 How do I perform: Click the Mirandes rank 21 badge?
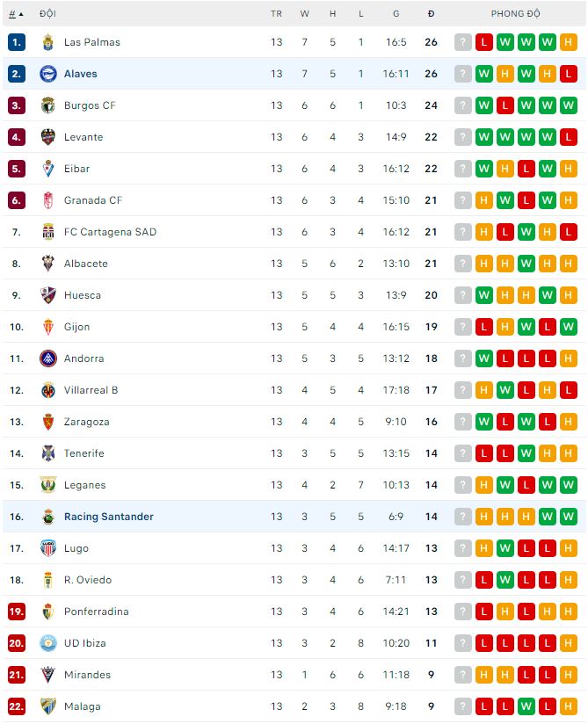[x=16, y=675]
